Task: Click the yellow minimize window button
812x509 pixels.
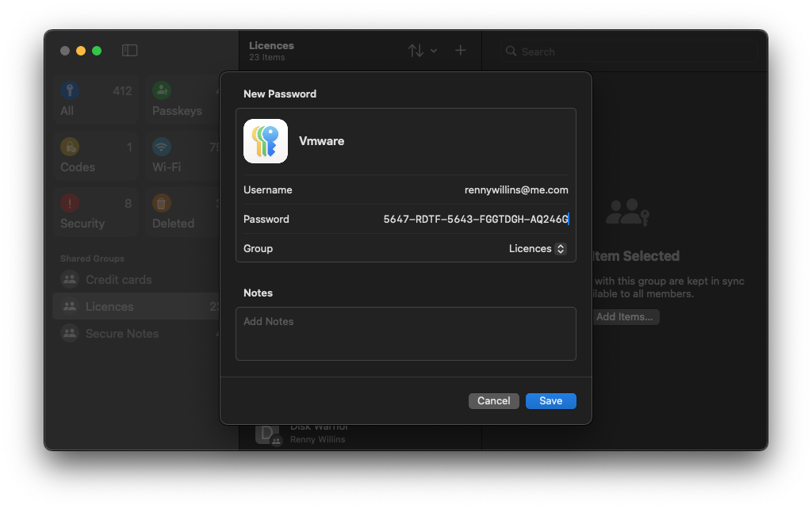Action: [x=81, y=51]
